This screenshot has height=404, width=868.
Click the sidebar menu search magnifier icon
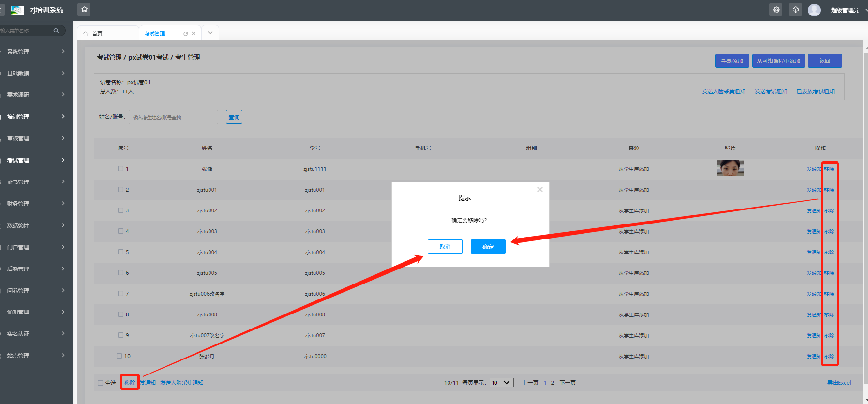tap(56, 30)
